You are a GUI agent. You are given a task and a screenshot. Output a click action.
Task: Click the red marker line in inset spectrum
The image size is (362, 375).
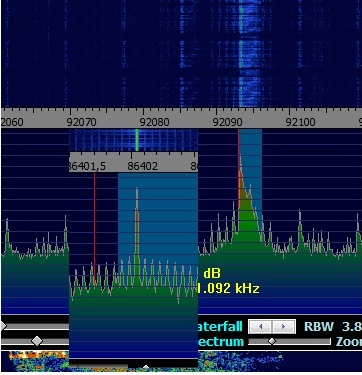[x=95, y=228]
